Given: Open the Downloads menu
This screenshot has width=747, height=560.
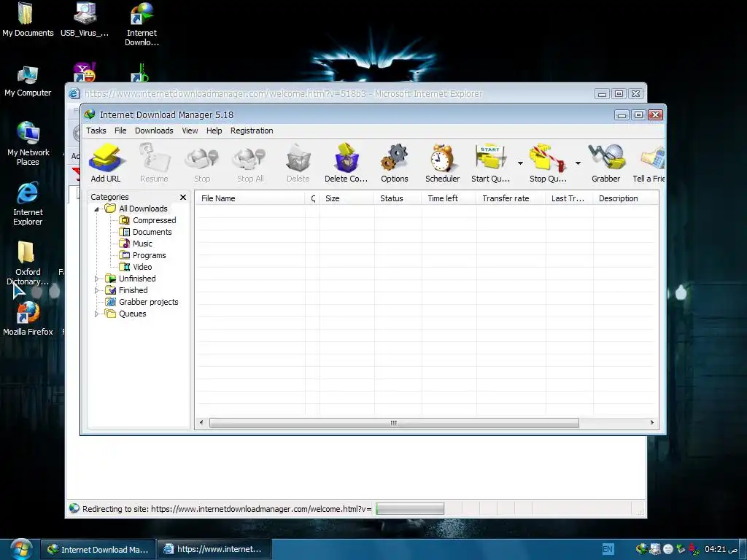Looking at the screenshot, I should point(154,131).
